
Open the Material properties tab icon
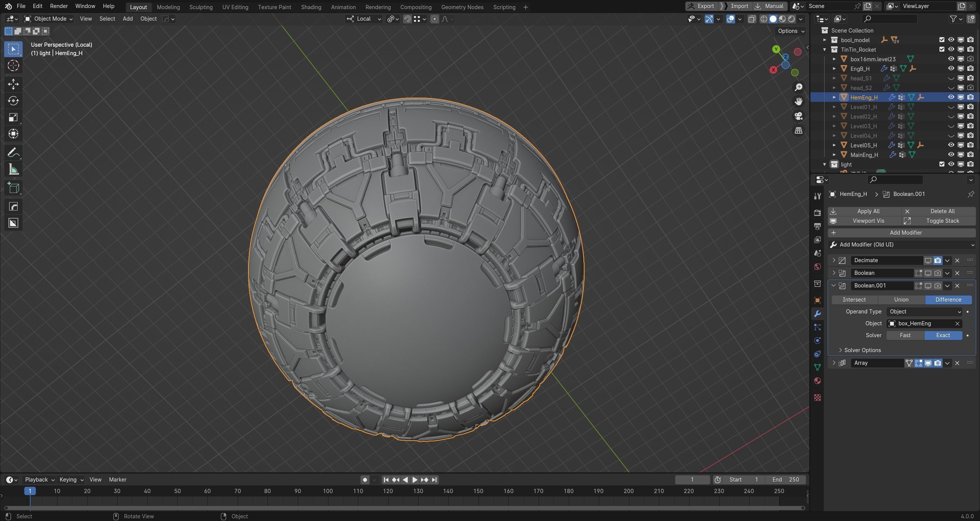817,381
